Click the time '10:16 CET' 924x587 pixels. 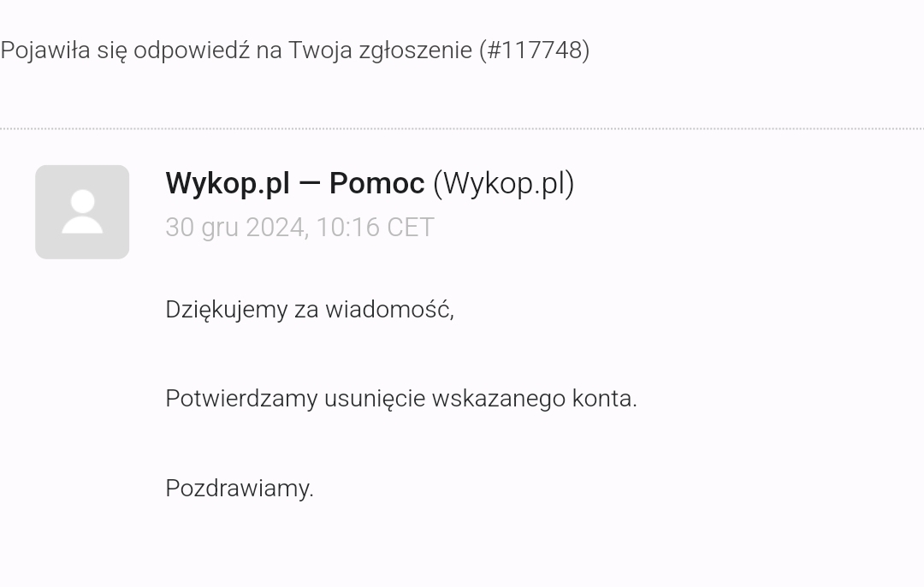pos(375,228)
